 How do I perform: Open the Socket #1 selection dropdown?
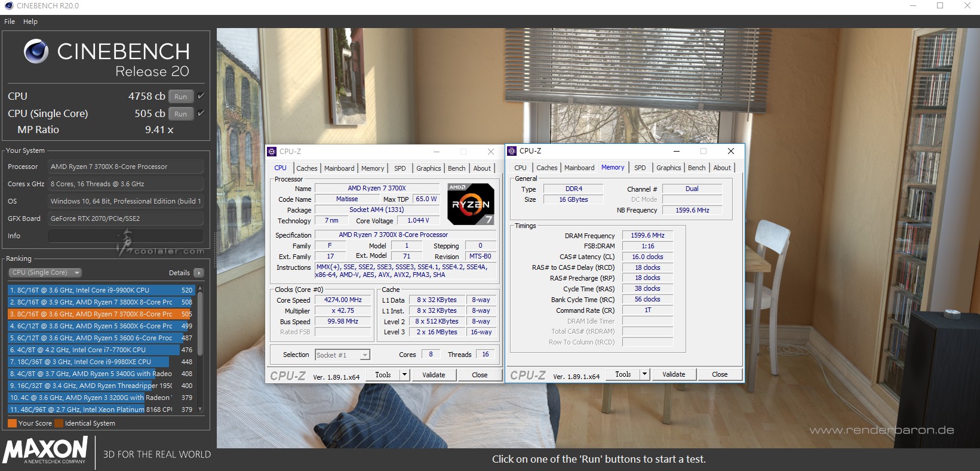point(343,355)
